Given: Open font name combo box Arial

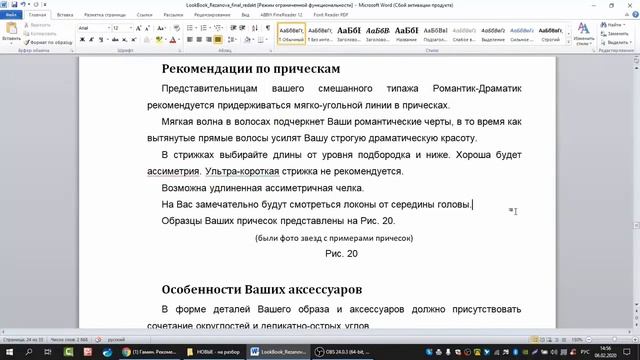Looking at the screenshot, I should pos(94,28).
